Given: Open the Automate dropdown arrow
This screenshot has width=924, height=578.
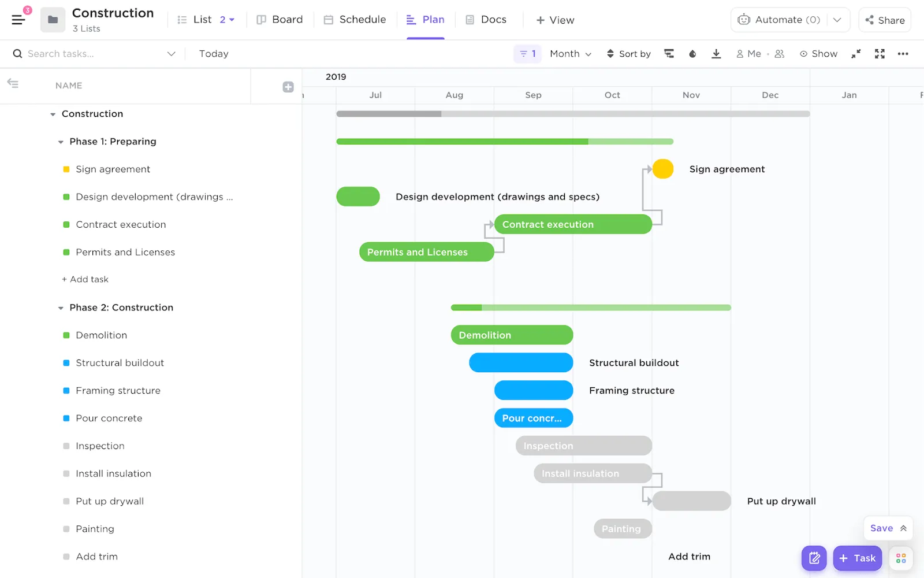Looking at the screenshot, I should 837,20.
